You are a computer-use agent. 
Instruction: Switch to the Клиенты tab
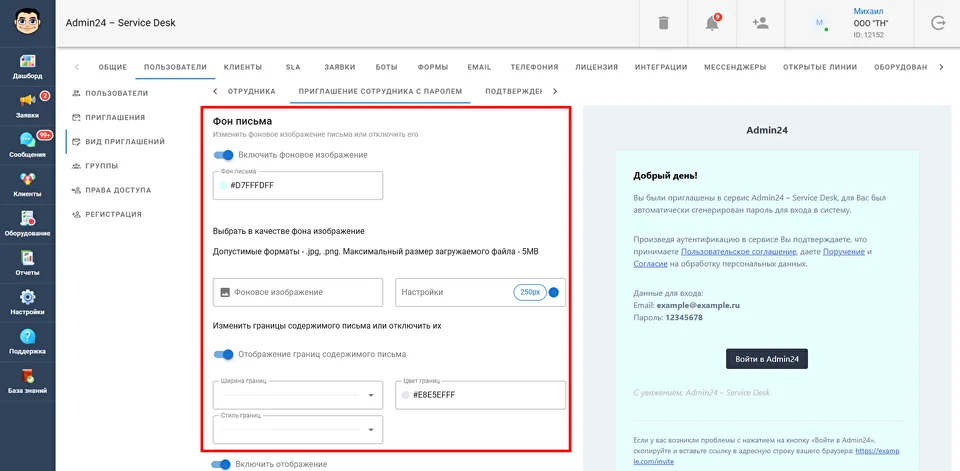[x=242, y=67]
